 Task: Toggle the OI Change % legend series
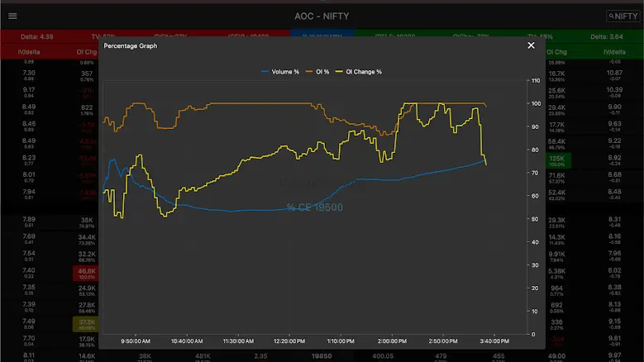pos(359,72)
